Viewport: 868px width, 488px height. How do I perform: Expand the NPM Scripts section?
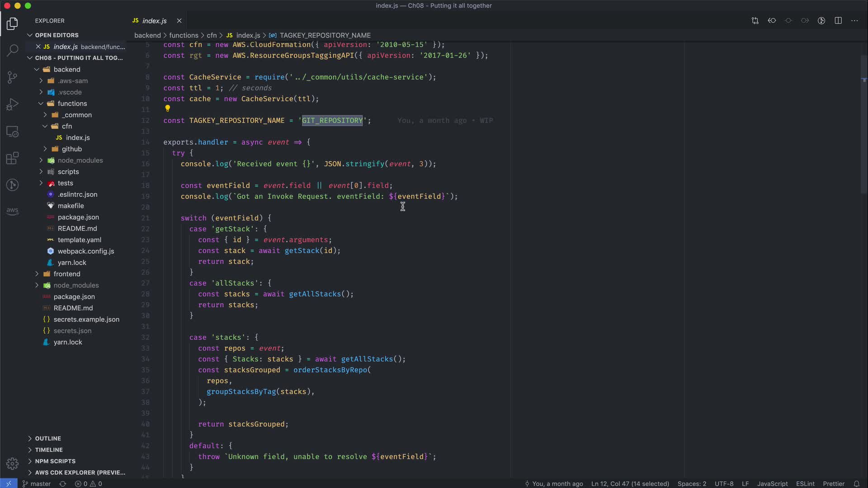(x=55, y=461)
